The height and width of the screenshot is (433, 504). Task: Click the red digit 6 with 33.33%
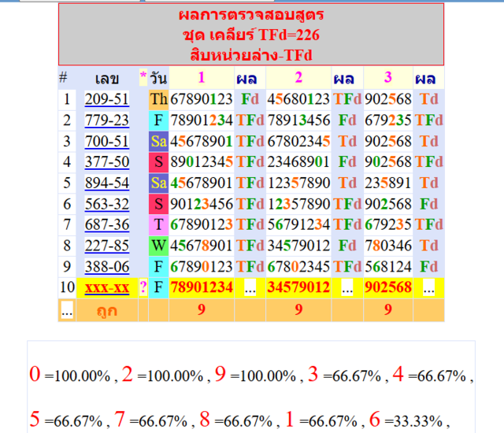pyautogui.click(x=375, y=419)
